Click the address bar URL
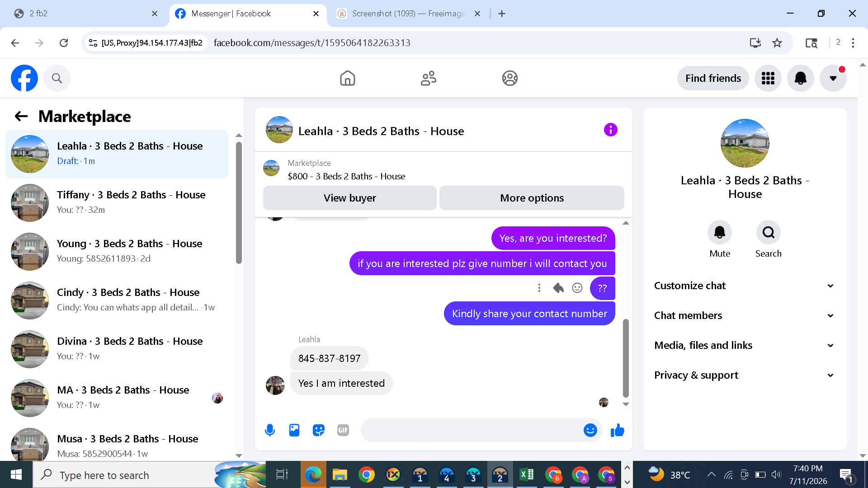 (x=312, y=43)
